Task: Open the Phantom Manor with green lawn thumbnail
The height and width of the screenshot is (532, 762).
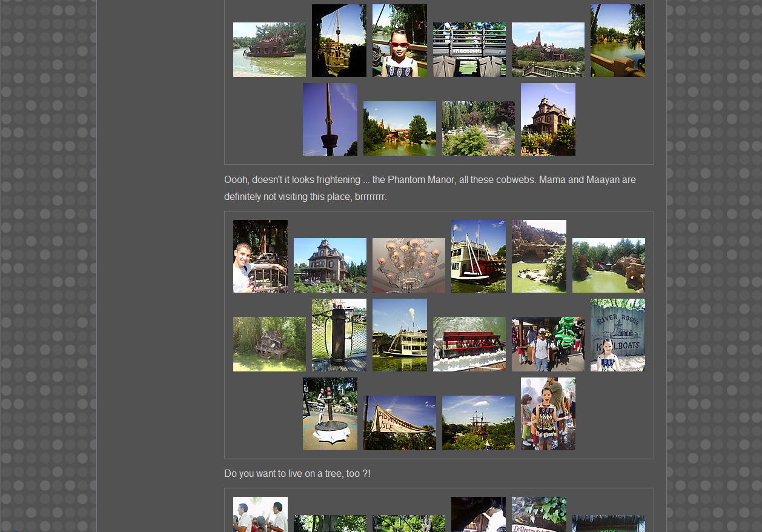Action: [330, 265]
